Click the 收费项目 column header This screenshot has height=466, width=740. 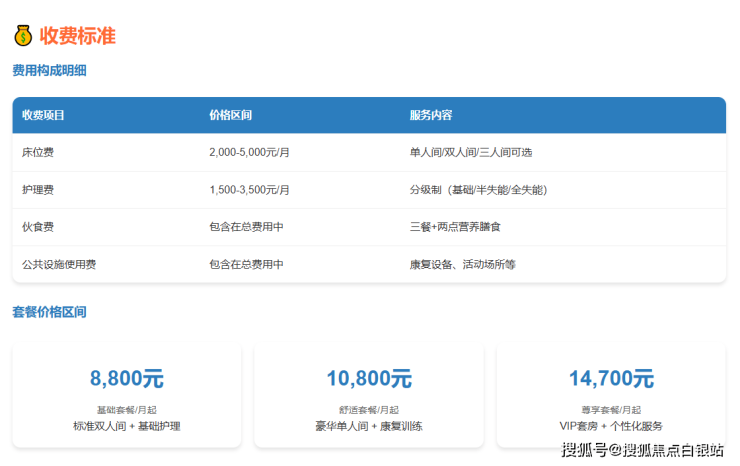tap(43, 115)
